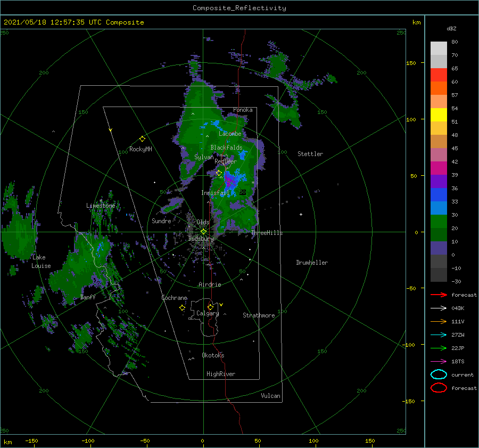
Task: Click the Didsbury town label
Action: point(201,239)
